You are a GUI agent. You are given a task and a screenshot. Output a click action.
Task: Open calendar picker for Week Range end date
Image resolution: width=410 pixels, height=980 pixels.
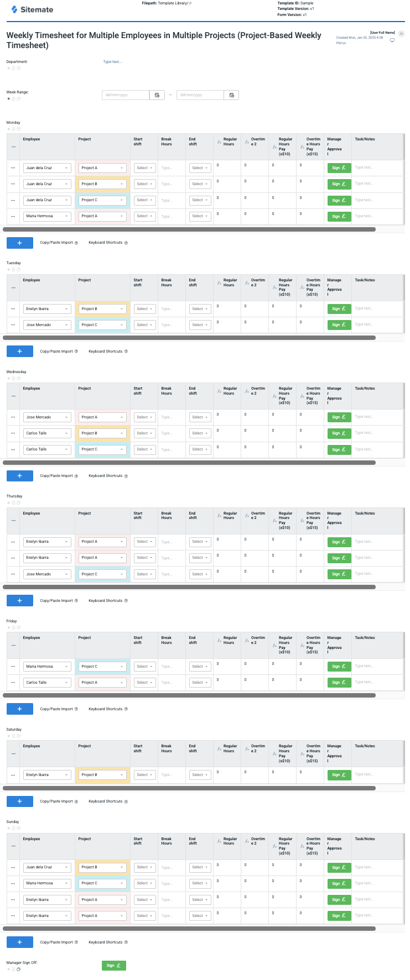(231, 95)
